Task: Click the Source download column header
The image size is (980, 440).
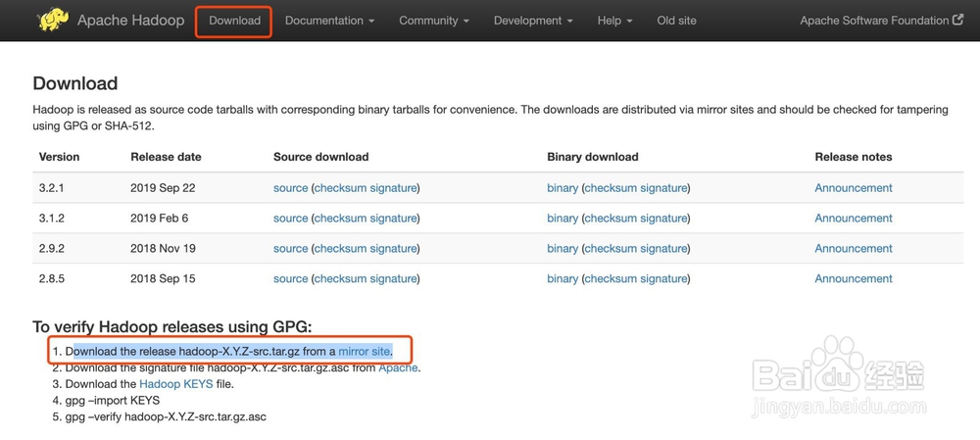Action: tap(320, 157)
